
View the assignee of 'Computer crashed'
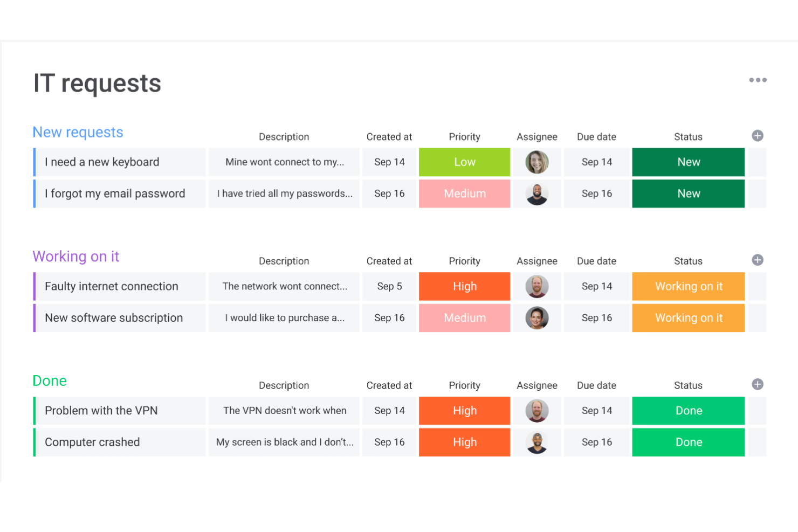(x=536, y=442)
